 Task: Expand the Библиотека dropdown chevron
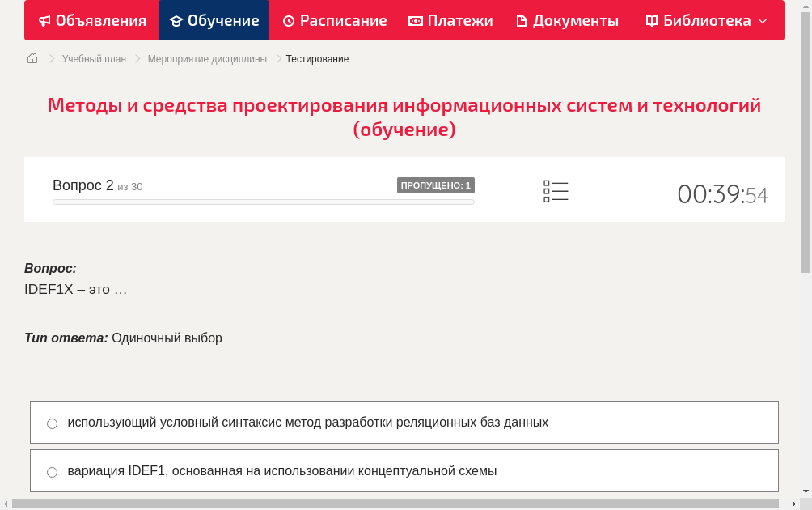(x=760, y=21)
